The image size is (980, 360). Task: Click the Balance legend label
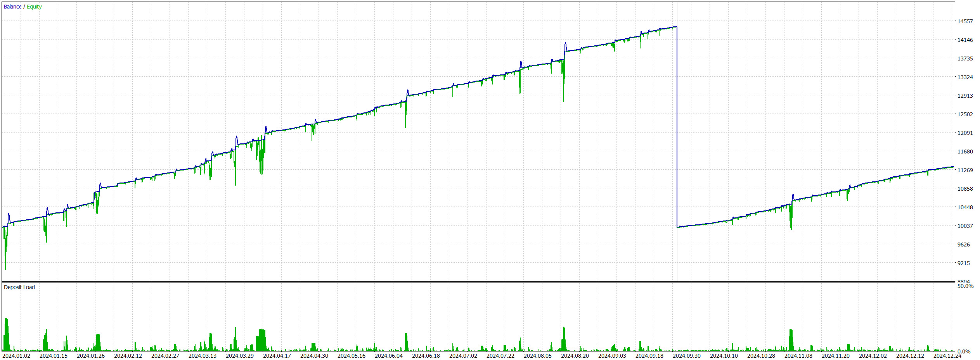(x=12, y=7)
